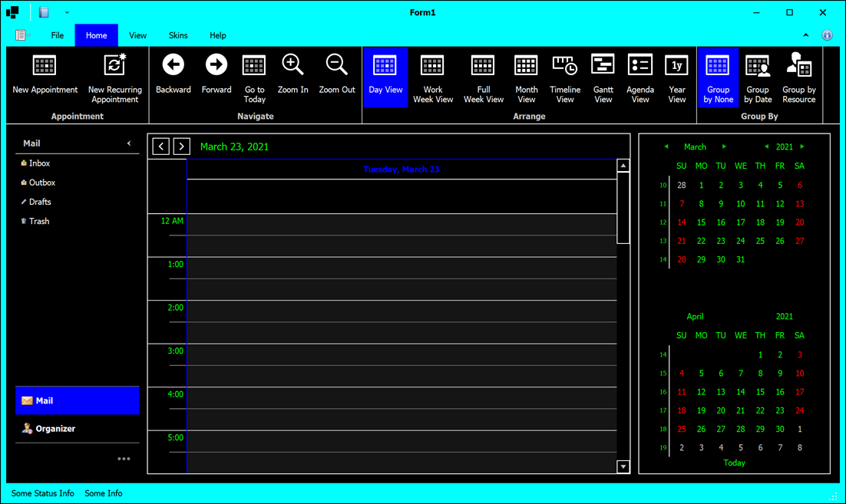This screenshot has height=504, width=846.
Task: Open the Skins ribbon tab
Action: 178,35
